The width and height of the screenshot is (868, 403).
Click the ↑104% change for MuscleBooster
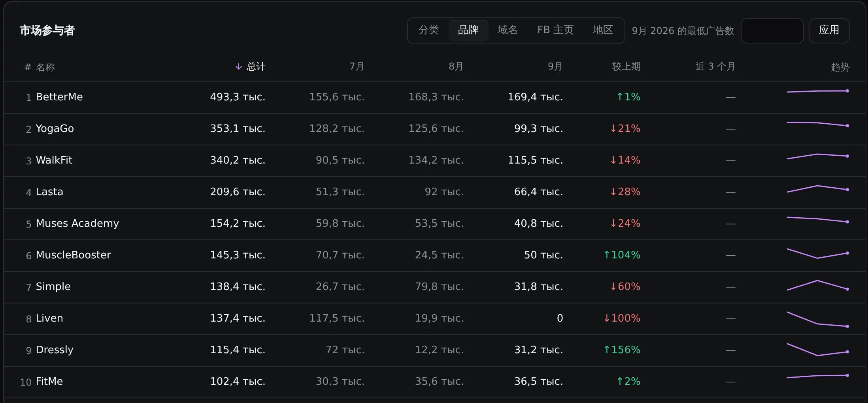click(622, 255)
